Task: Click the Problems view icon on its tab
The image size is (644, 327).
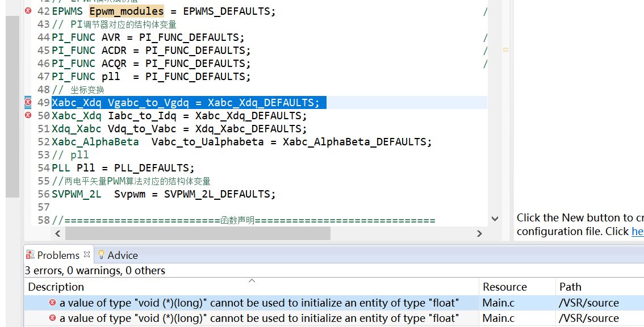Action: click(31, 255)
